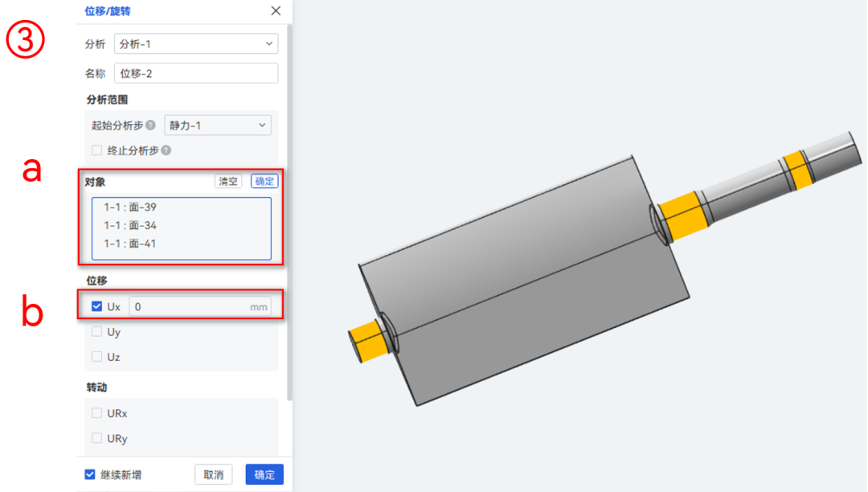This screenshot has width=868, height=492.
Task: Enable the Uy displacement checkbox
Action: click(x=97, y=331)
